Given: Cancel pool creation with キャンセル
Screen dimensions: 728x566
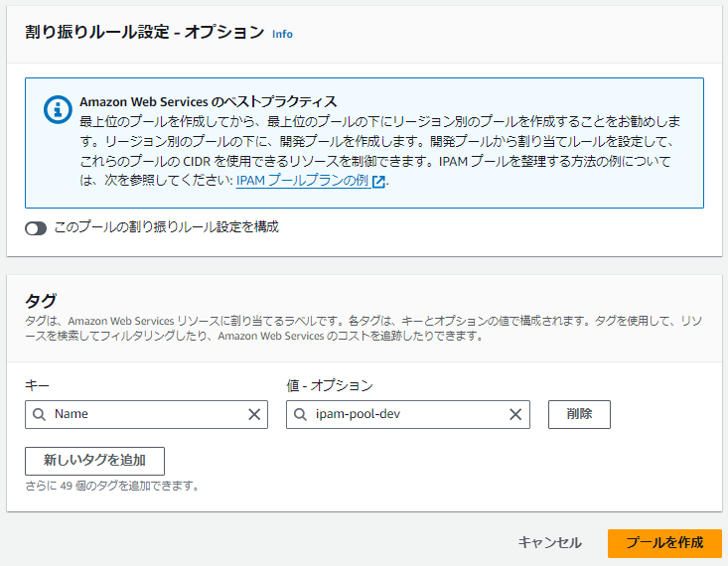Looking at the screenshot, I should point(549,542).
